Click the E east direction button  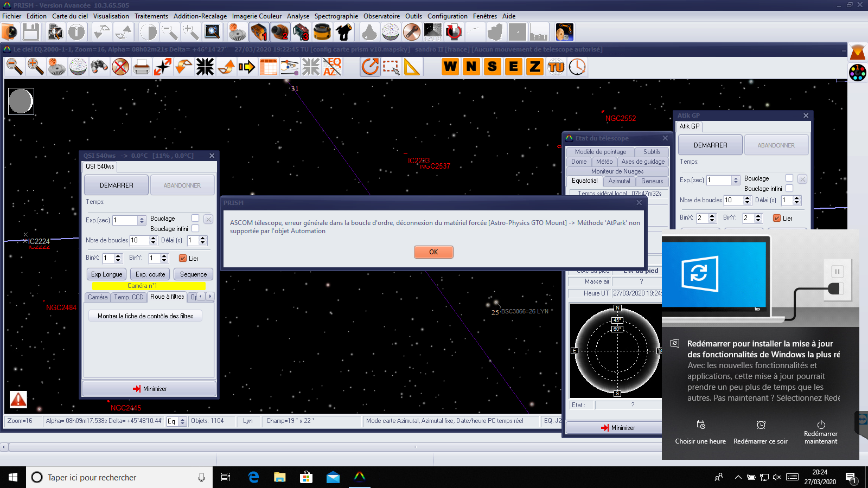tap(514, 67)
